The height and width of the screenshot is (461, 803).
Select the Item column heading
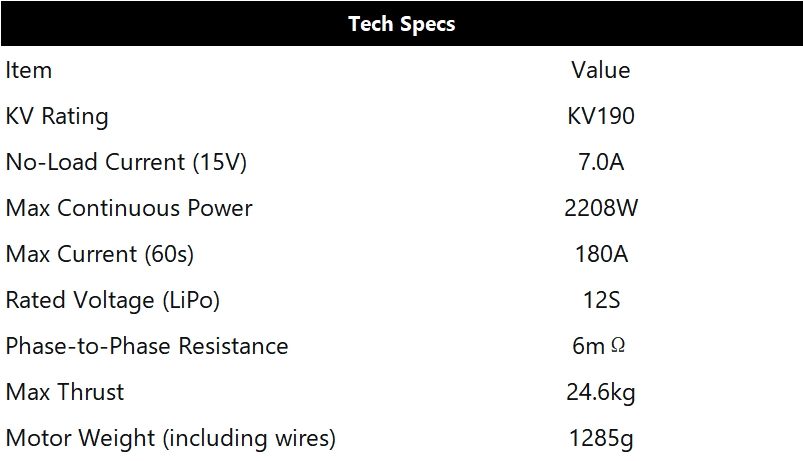coord(29,70)
